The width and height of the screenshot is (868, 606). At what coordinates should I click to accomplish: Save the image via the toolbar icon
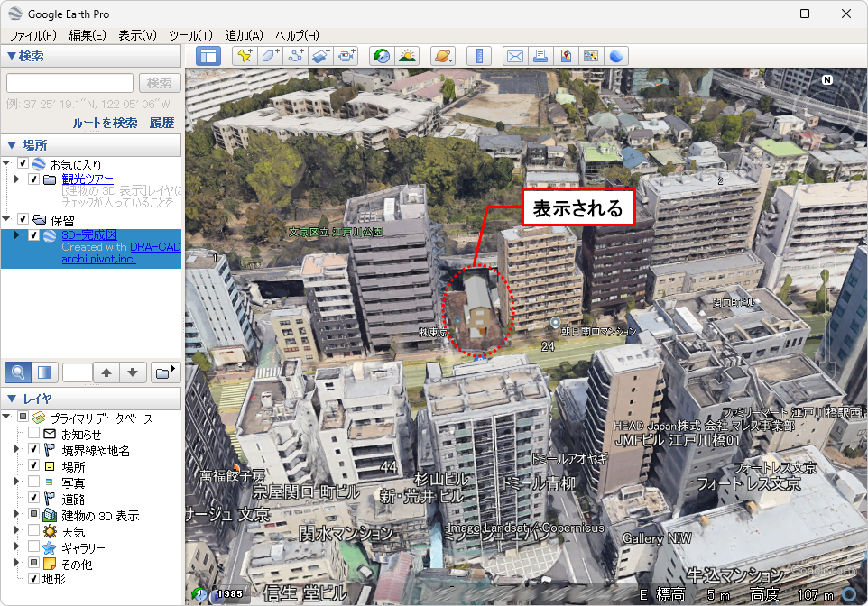566,57
